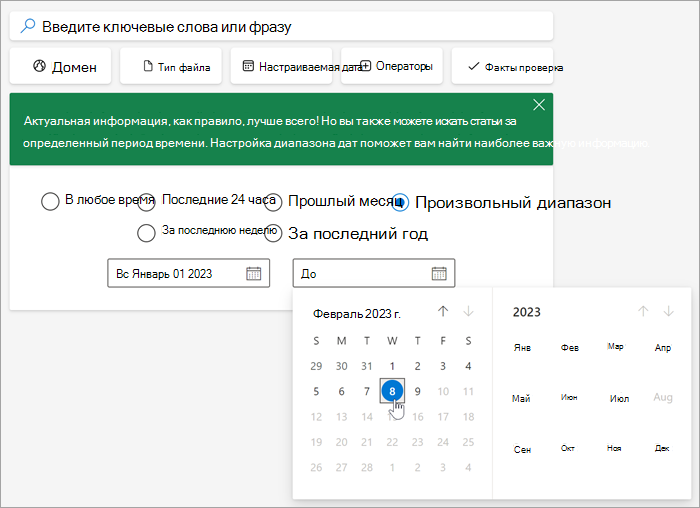Open the До date calendar icon

(x=439, y=273)
